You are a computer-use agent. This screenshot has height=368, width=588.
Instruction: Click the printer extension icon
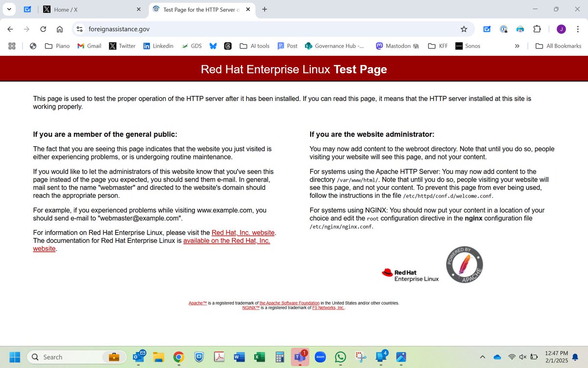click(x=520, y=29)
